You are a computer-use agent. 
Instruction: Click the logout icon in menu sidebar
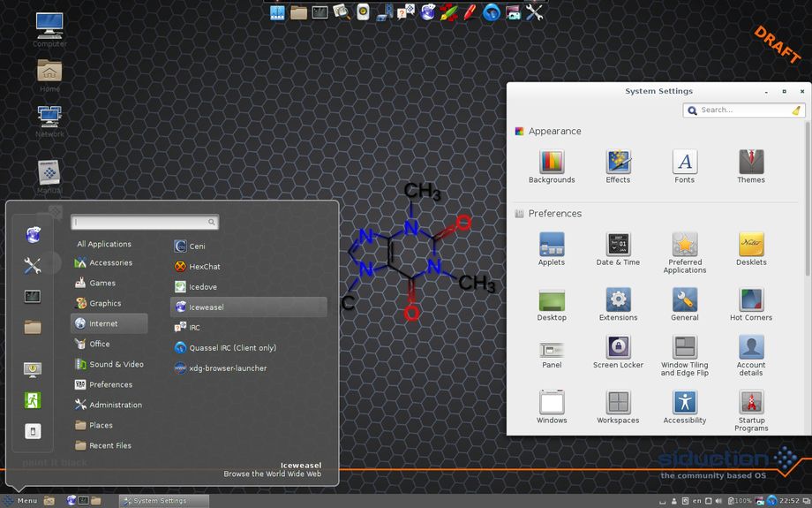click(33, 400)
